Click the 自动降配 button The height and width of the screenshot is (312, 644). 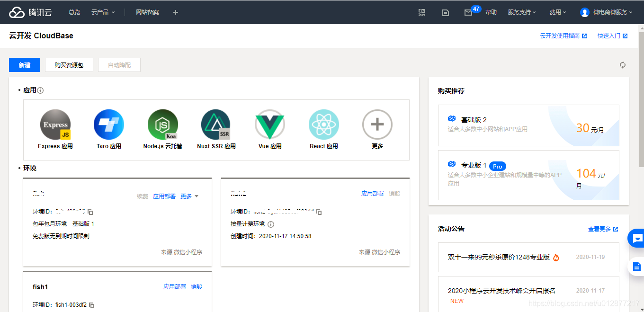click(119, 65)
